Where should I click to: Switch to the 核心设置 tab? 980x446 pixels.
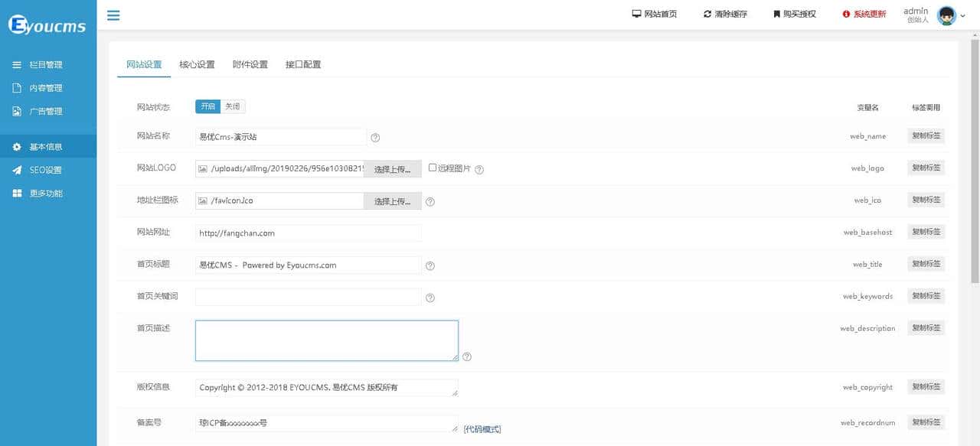coord(197,64)
